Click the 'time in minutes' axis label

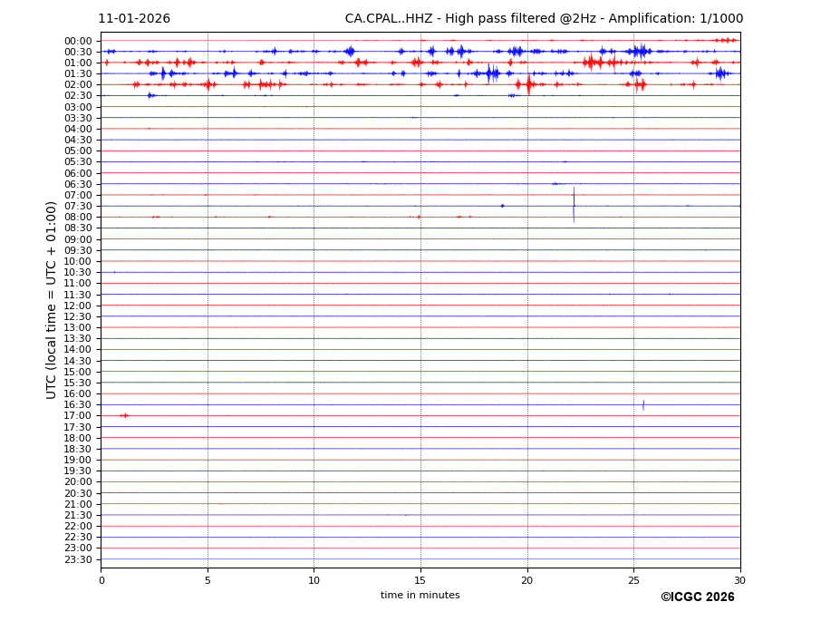[420, 596]
